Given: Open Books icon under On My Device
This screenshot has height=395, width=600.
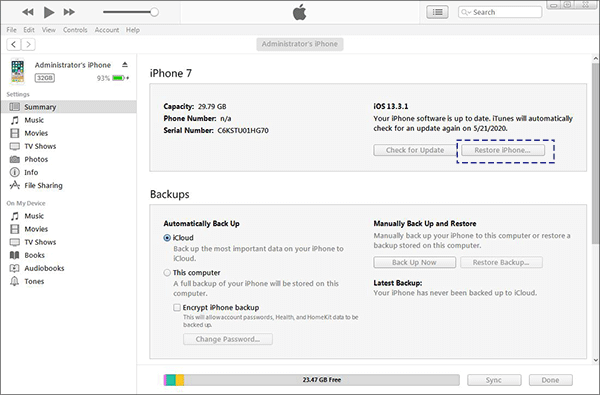Looking at the screenshot, I should (15, 255).
